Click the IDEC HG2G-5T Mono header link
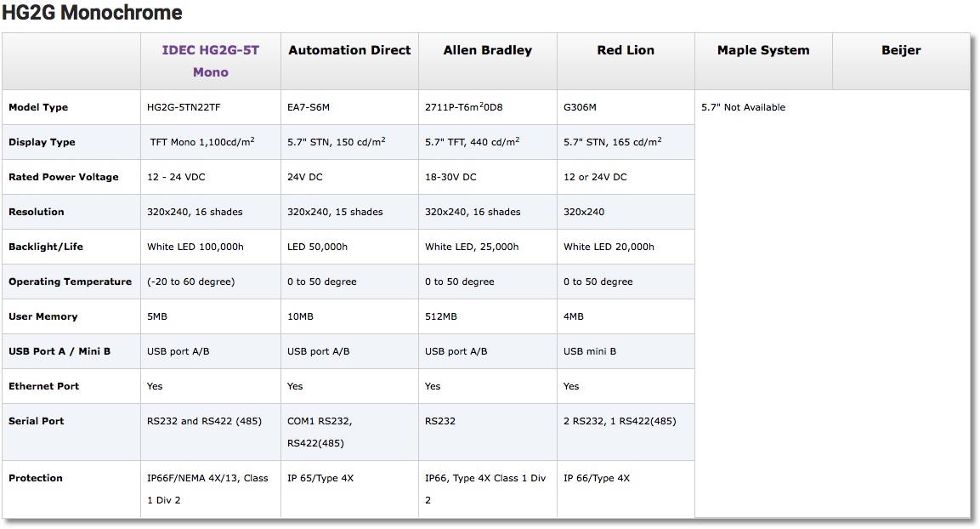This screenshot has width=980, height=529. point(211,61)
